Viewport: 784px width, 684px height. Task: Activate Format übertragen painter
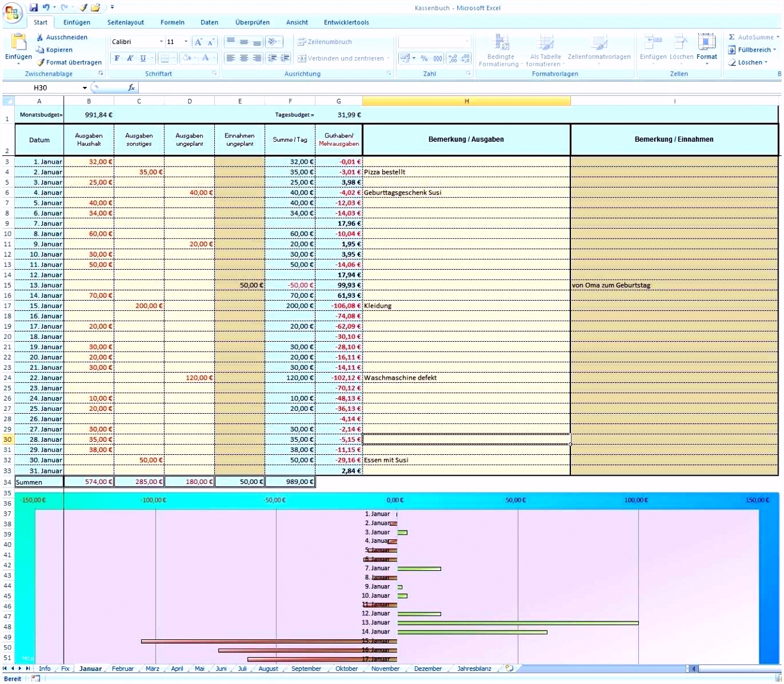[x=68, y=62]
